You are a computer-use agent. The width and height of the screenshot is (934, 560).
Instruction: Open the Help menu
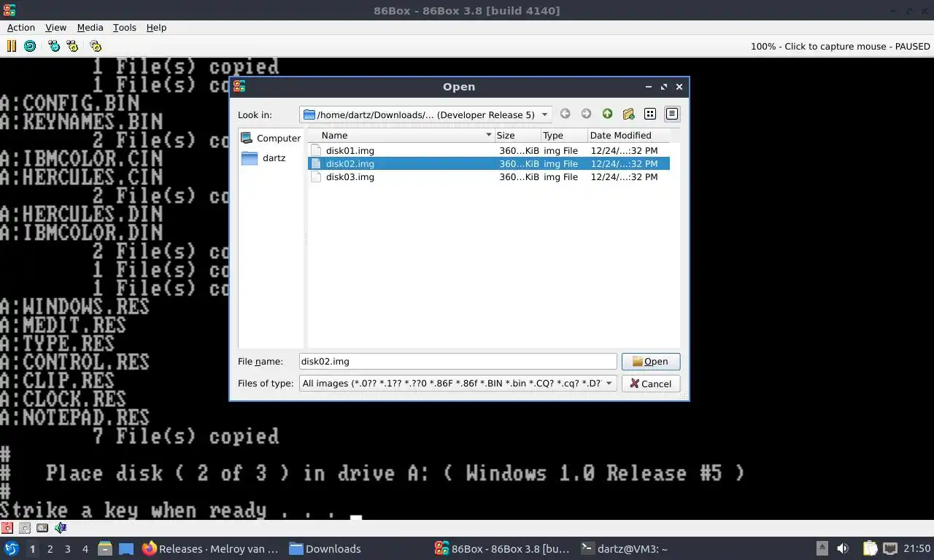pyautogui.click(x=157, y=28)
